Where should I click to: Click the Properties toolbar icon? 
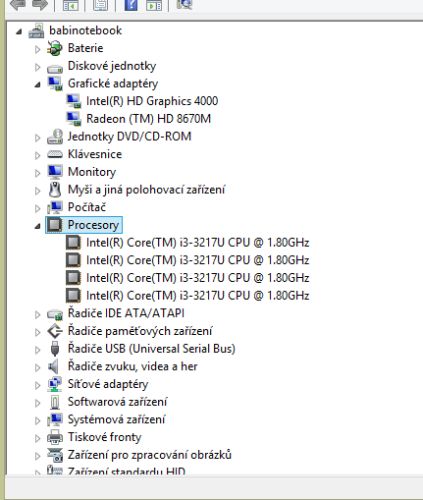pyautogui.click(x=100, y=5)
